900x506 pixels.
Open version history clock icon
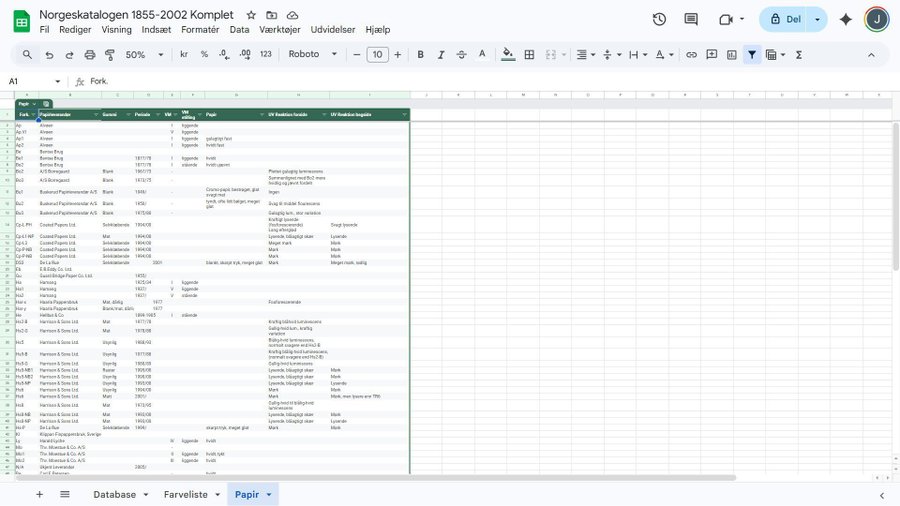[x=659, y=20]
